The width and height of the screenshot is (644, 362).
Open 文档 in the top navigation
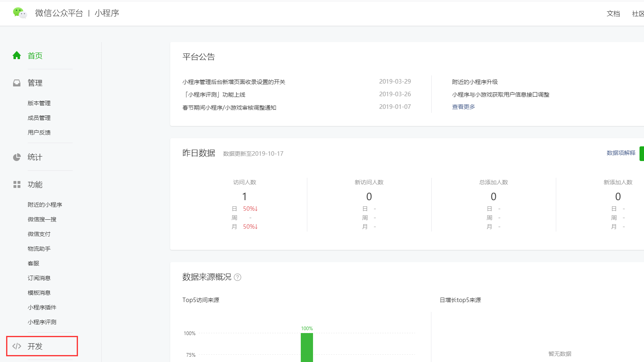click(613, 13)
